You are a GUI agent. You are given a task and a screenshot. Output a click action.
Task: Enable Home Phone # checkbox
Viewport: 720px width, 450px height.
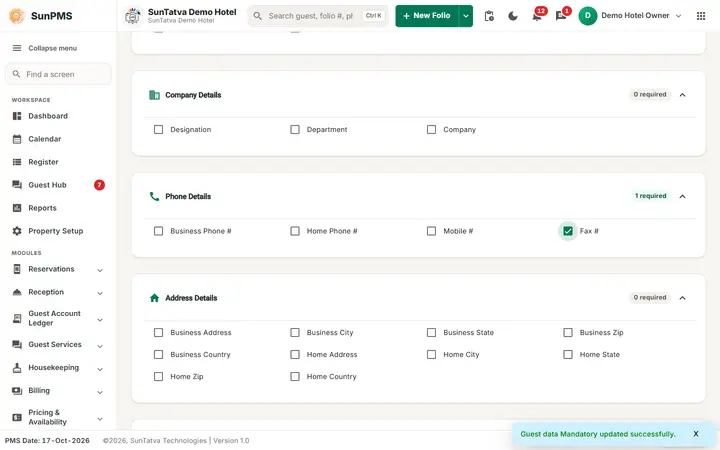(295, 231)
